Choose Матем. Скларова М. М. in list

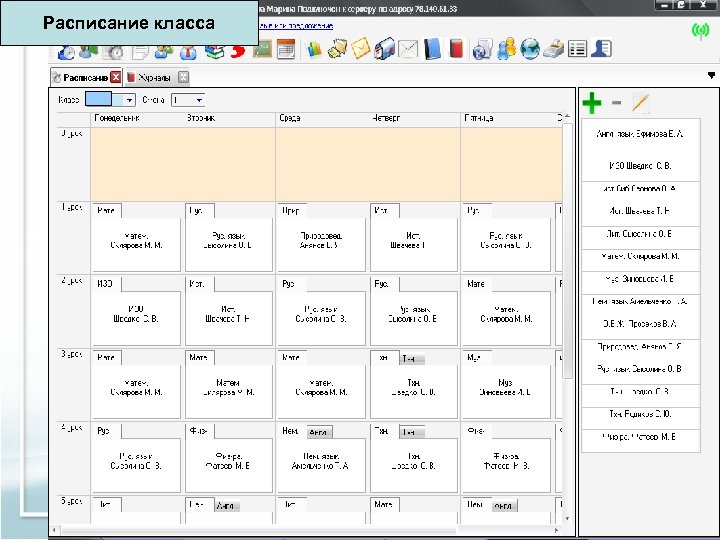pos(640,256)
